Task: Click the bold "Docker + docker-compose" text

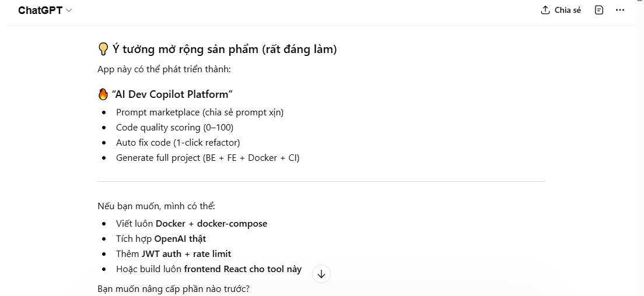Action: coord(211,224)
